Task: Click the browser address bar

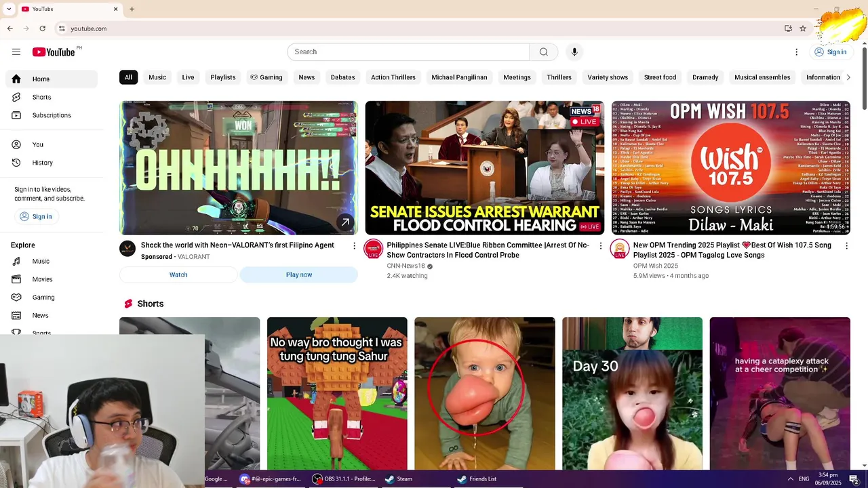Action: [x=420, y=28]
